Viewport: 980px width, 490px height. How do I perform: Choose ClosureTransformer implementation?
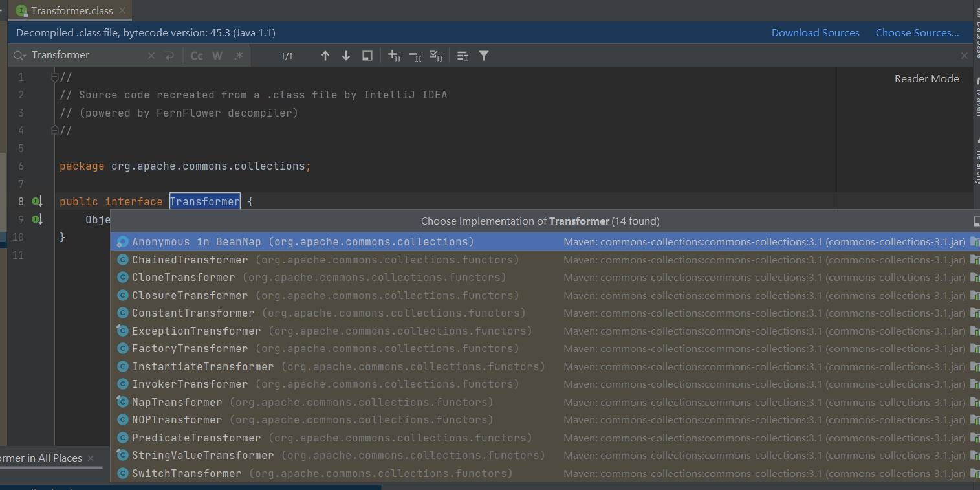545,295
